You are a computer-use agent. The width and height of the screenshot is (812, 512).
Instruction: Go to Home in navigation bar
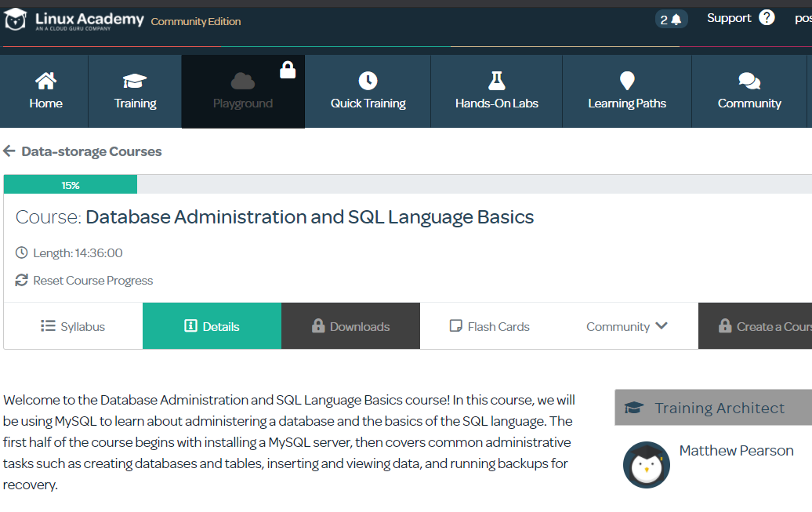44,91
